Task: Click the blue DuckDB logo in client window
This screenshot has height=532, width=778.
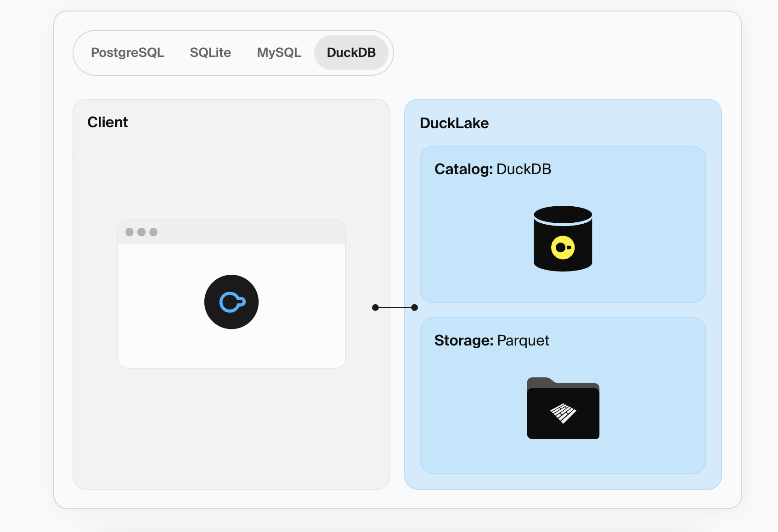Action: coord(231,302)
